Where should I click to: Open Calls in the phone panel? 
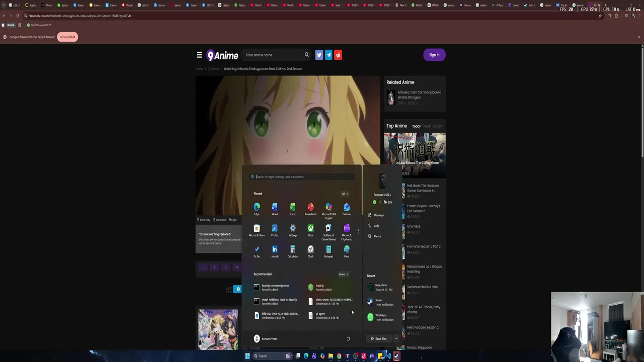click(373, 226)
